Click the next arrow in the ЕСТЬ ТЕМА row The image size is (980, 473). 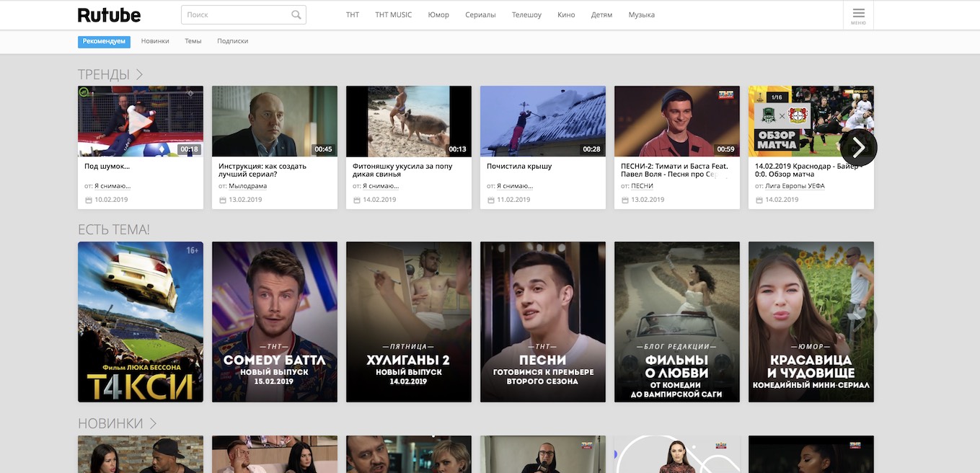862,321
